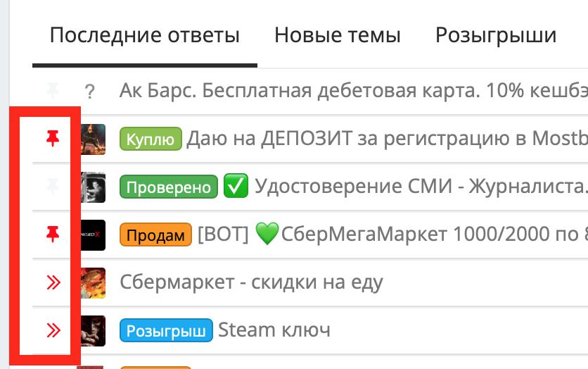Filter by the green Куплю tag
This screenshot has height=369, width=588.
point(151,139)
